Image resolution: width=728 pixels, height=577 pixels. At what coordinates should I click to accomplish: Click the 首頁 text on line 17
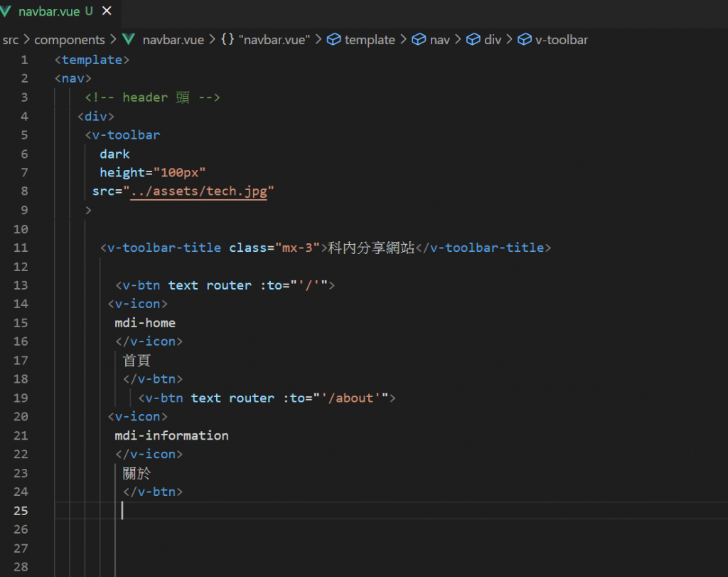tap(136, 361)
